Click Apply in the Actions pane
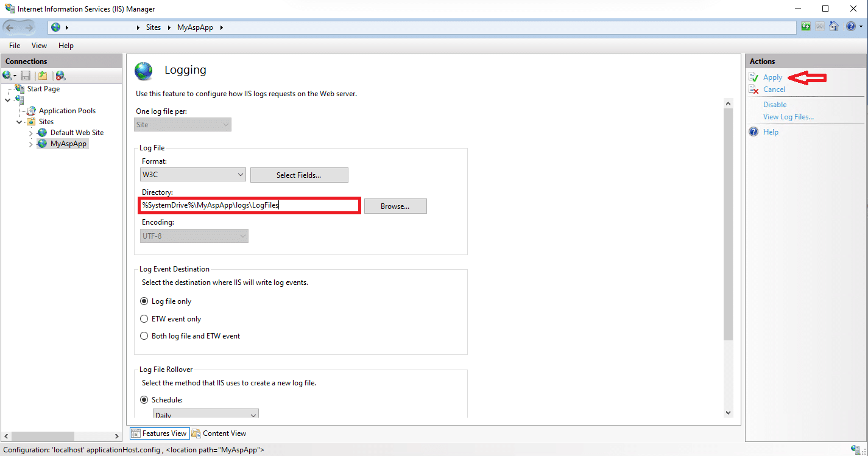The width and height of the screenshot is (868, 456). 772,77
